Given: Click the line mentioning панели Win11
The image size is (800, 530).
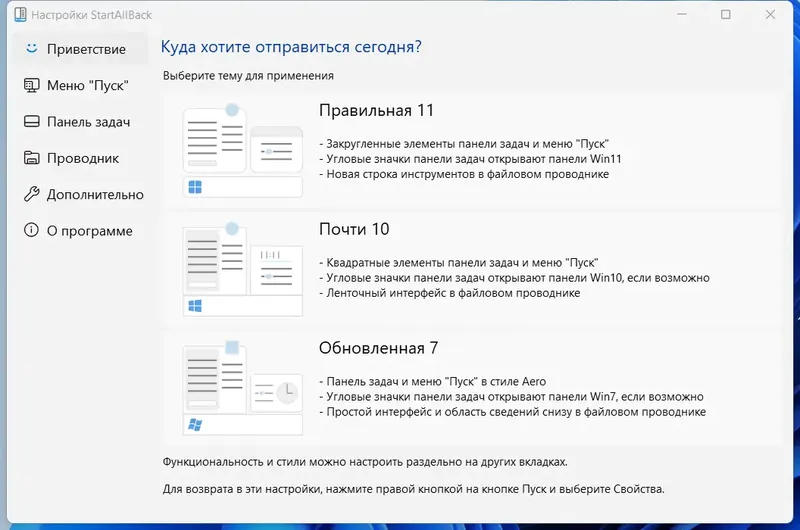Looking at the screenshot, I should [470, 159].
